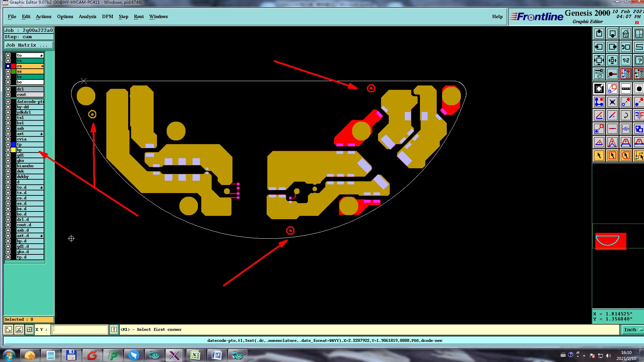Select the datecode-pto layer row
644x362 pixels.
pyautogui.click(x=30, y=102)
